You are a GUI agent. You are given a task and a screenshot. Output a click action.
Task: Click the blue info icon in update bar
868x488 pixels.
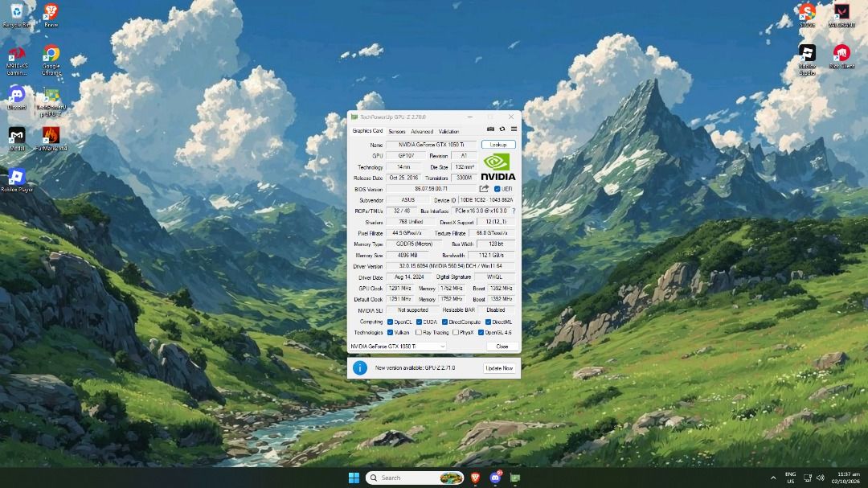360,367
